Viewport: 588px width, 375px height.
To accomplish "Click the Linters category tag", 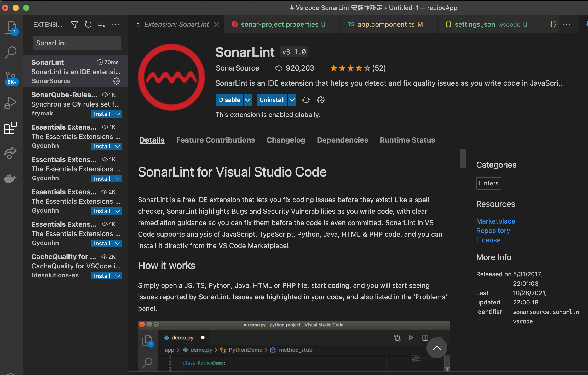I will tap(488, 183).
